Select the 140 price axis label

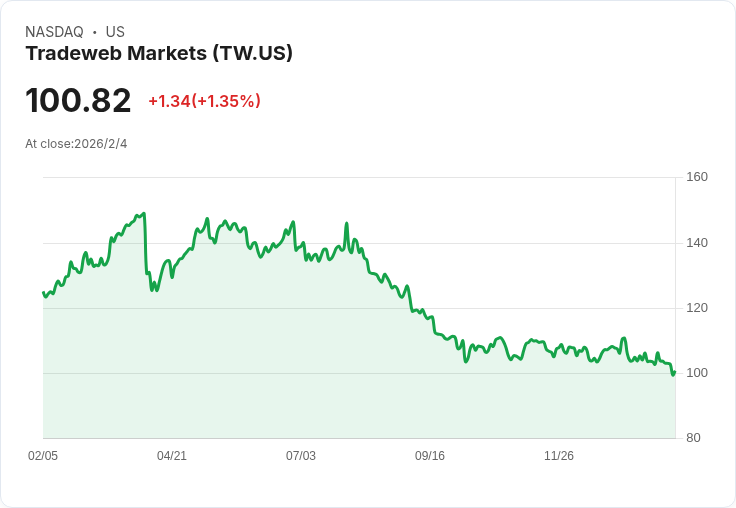[697, 243]
